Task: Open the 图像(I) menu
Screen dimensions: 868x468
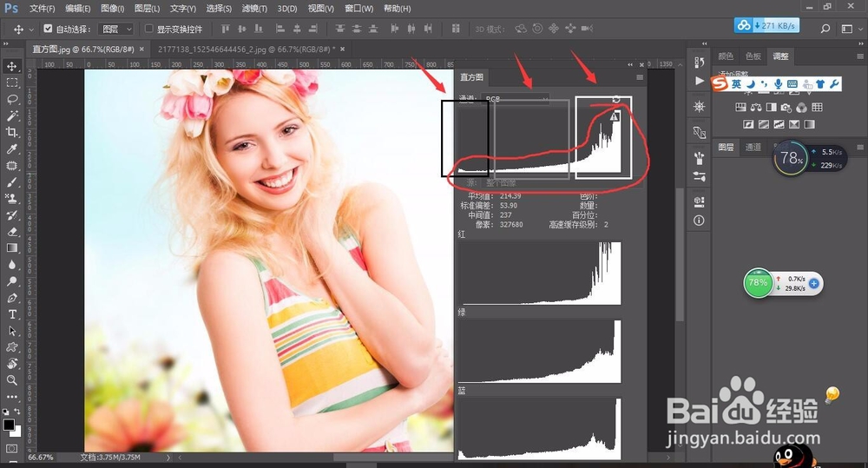Action: 112,9
